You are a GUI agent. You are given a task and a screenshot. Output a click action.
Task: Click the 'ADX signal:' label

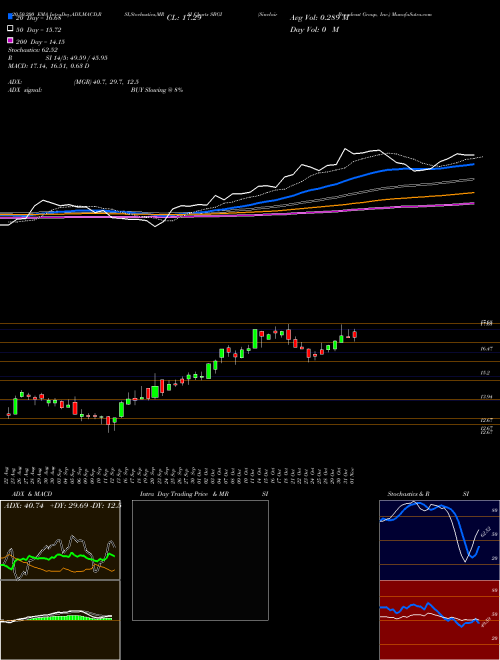[25, 90]
